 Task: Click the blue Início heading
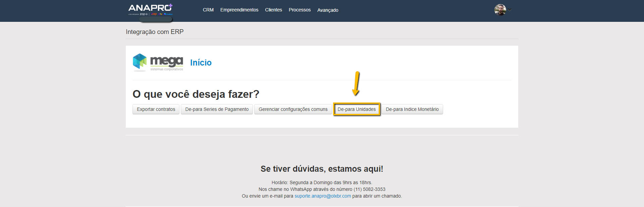[201, 63]
